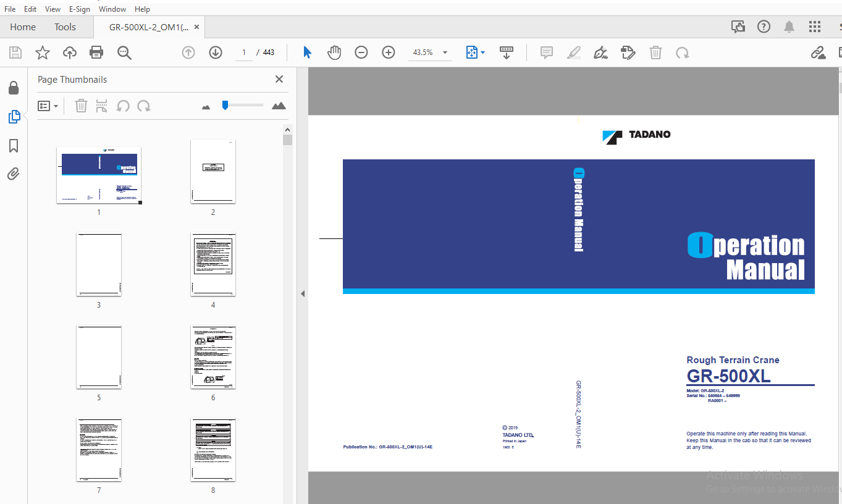Select the page 1 thumbnail
Screen dimensions: 842x504
(x=99, y=175)
